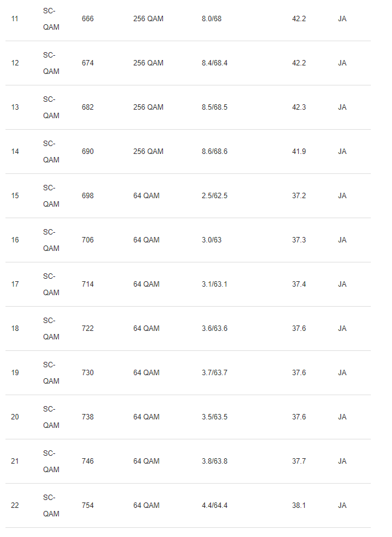Select the 38.1 SNR value
Screen dimensions: 392x537
pos(299,505)
